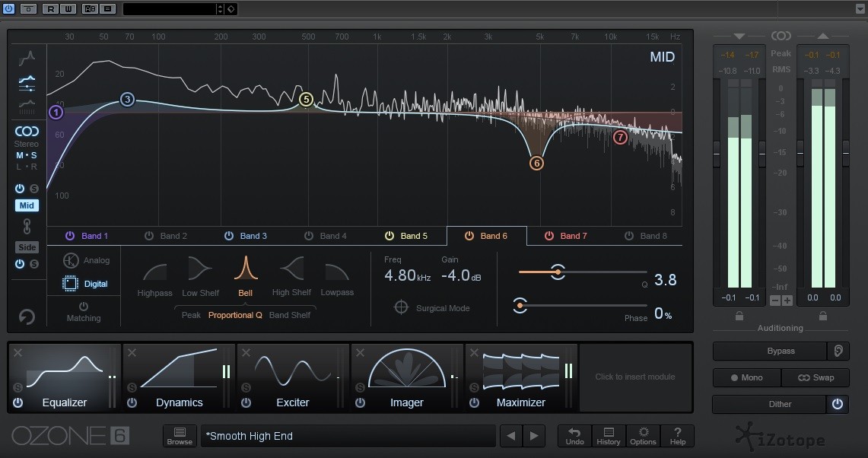The height and width of the screenshot is (458, 868).
Task: Open the preset Browse button
Action: coord(180,436)
